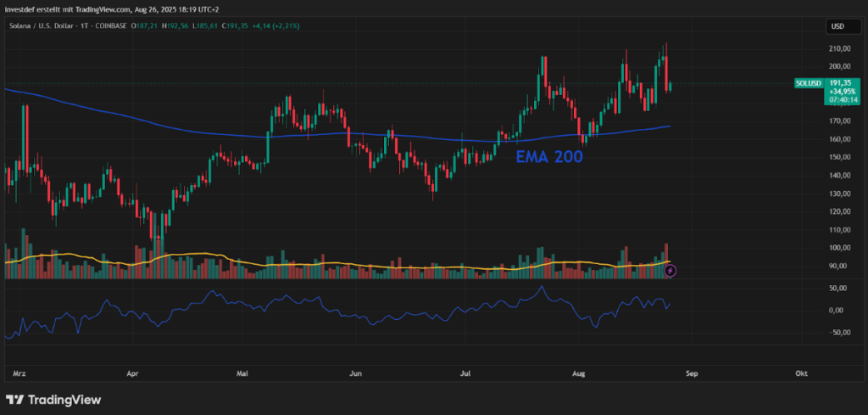
Task: Click the Mrz label on time axis
Action: (20, 373)
